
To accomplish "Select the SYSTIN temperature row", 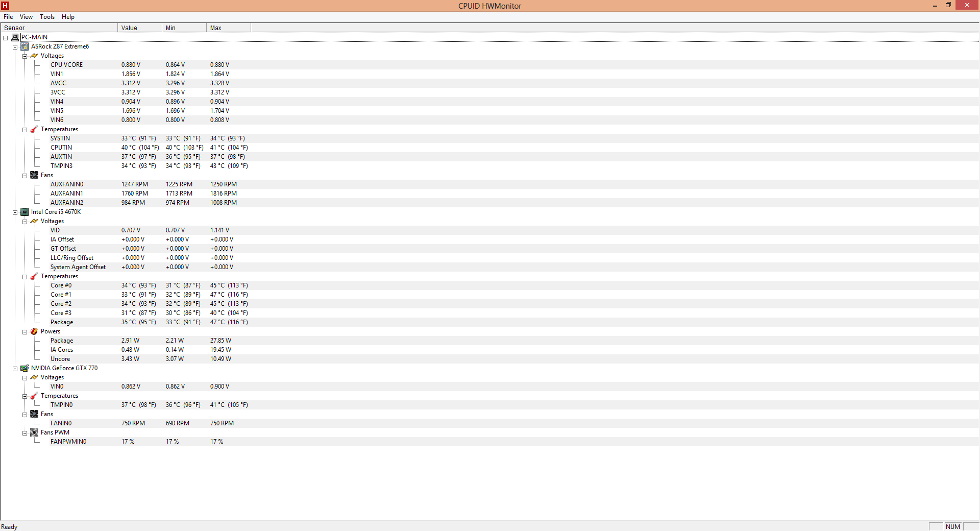I will point(514,138).
